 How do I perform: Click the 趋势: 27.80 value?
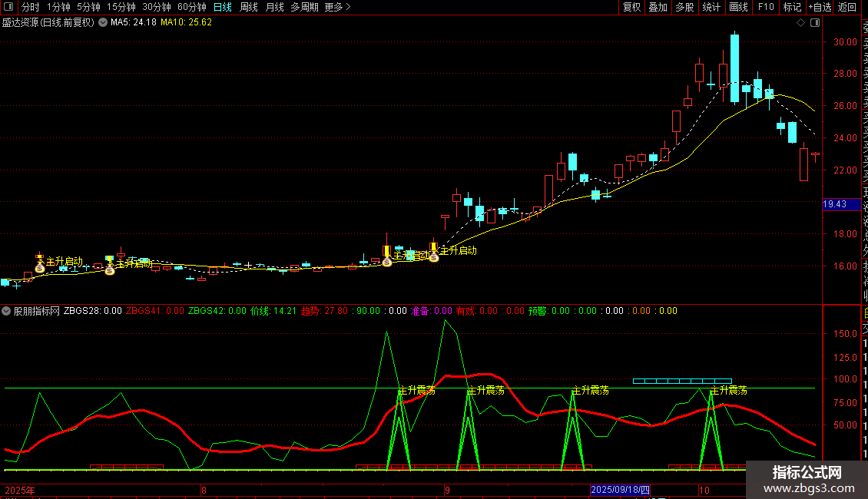[324, 311]
